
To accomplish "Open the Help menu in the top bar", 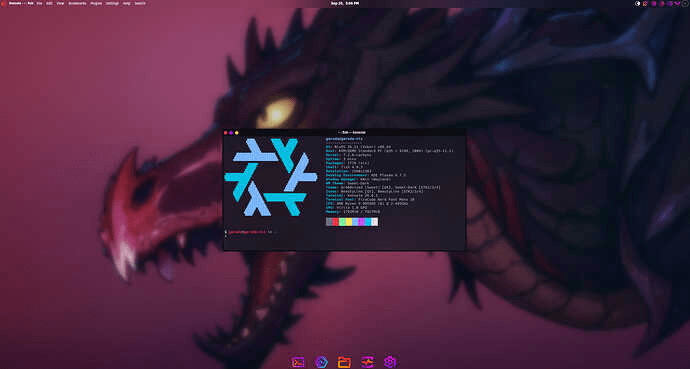I will [126, 4].
